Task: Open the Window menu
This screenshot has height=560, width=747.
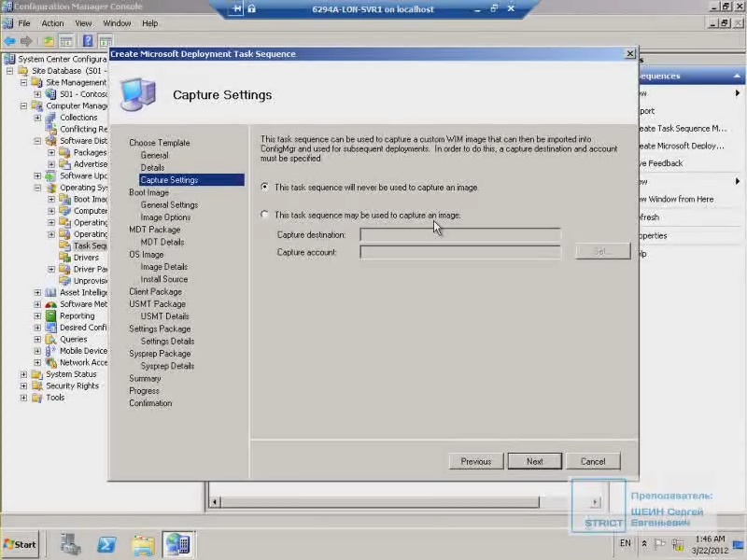Action: pyautogui.click(x=117, y=22)
